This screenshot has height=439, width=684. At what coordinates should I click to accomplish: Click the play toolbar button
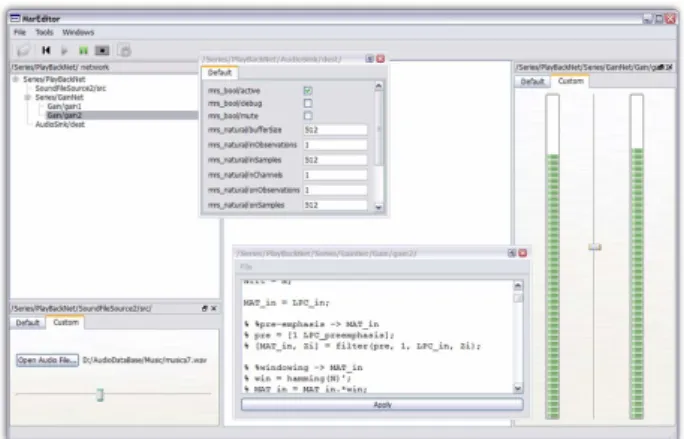click(64, 51)
